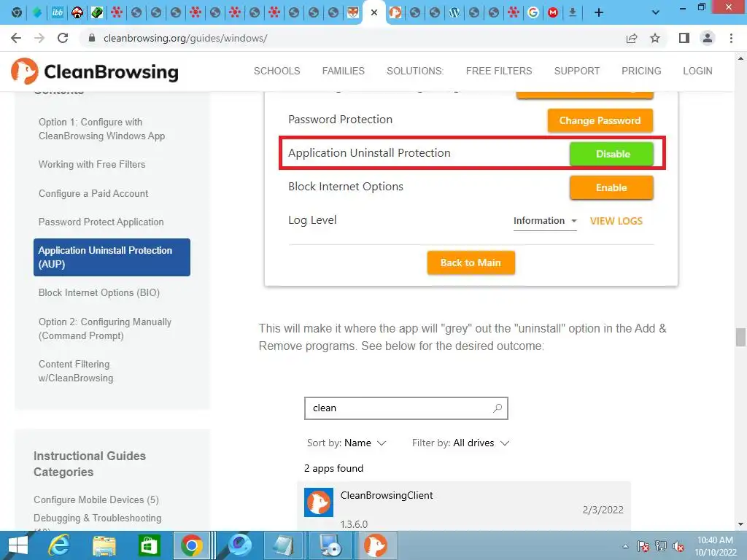This screenshot has height=560, width=747.
Task: Click the browser forward arrow
Action: [39, 38]
